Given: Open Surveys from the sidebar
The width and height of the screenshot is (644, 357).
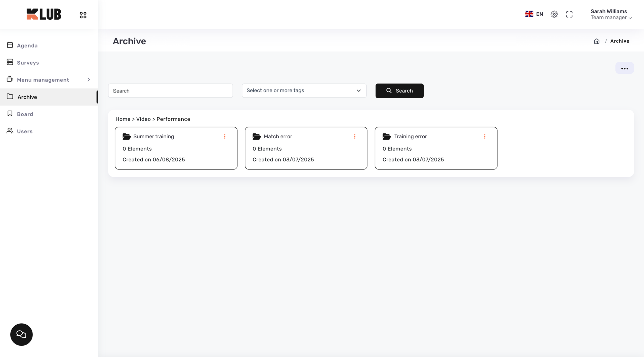Looking at the screenshot, I should point(28,63).
